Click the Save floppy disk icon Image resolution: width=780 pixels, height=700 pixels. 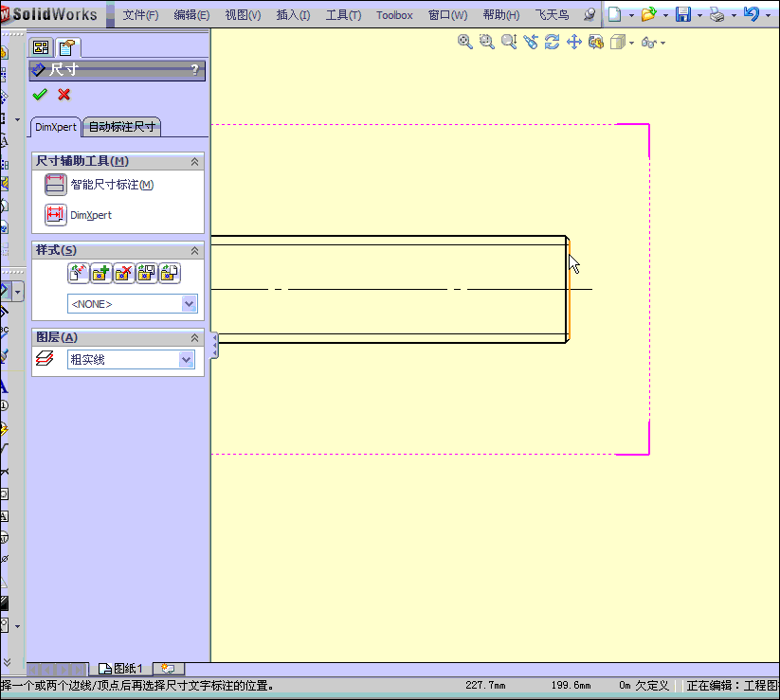pos(683,14)
